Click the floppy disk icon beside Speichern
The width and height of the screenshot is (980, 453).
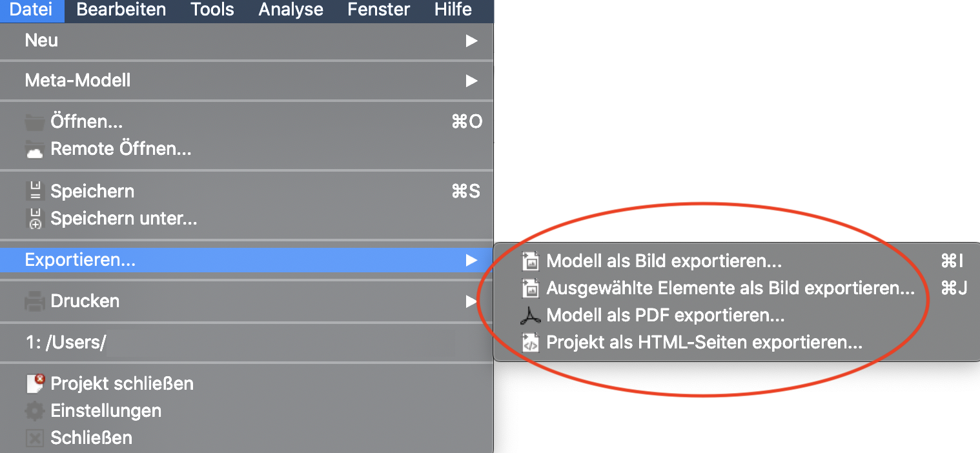click(34, 191)
